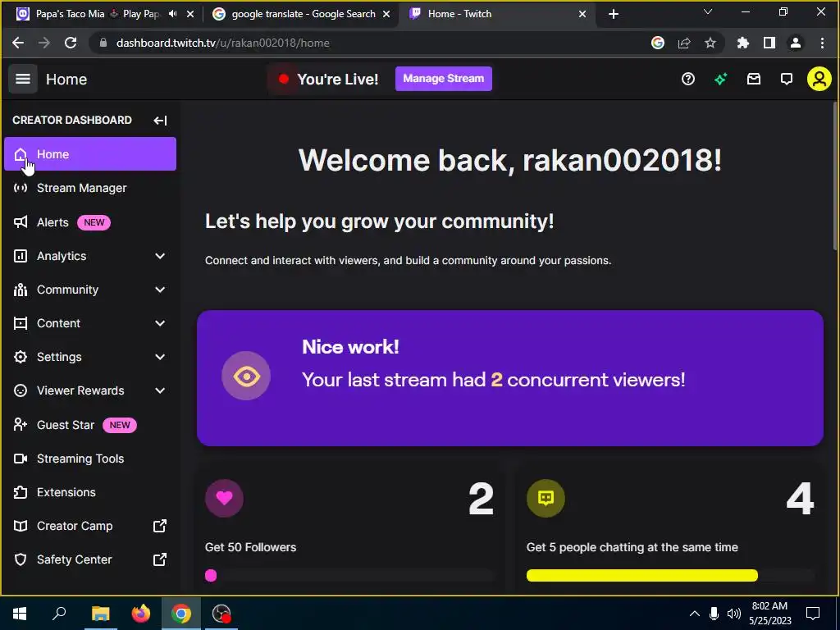Open the yellow profile avatar menu
The image size is (840, 630).
click(819, 80)
